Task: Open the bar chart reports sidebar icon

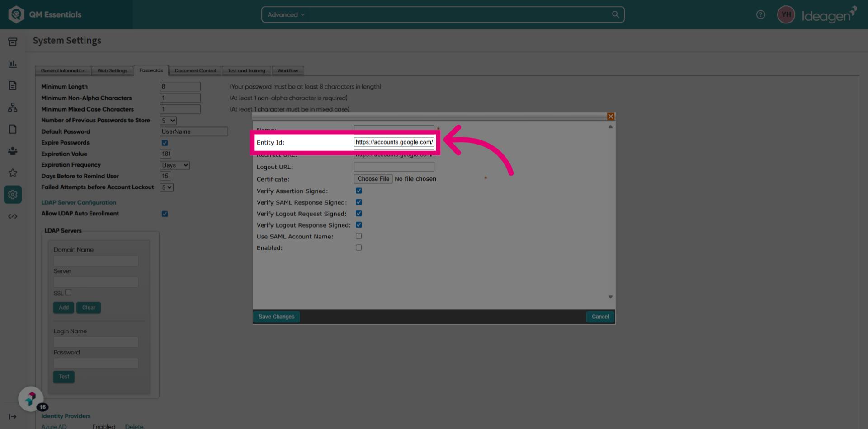Action: [x=13, y=64]
